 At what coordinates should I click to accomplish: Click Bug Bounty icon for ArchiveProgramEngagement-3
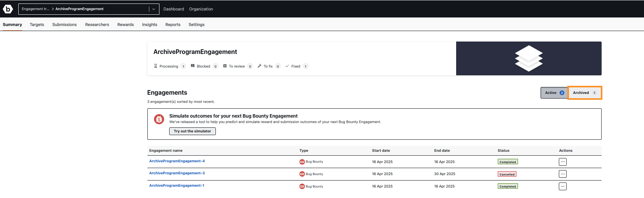pyautogui.click(x=302, y=174)
